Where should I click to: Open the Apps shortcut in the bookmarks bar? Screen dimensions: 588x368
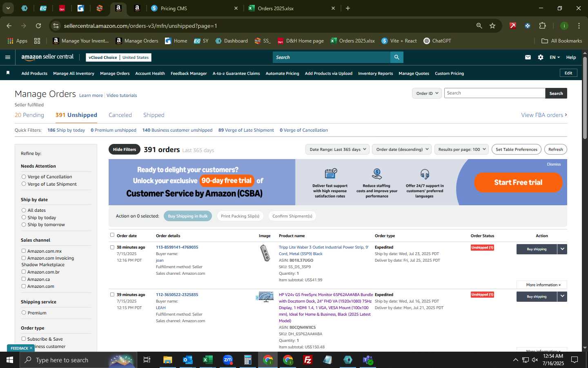tap(18, 41)
